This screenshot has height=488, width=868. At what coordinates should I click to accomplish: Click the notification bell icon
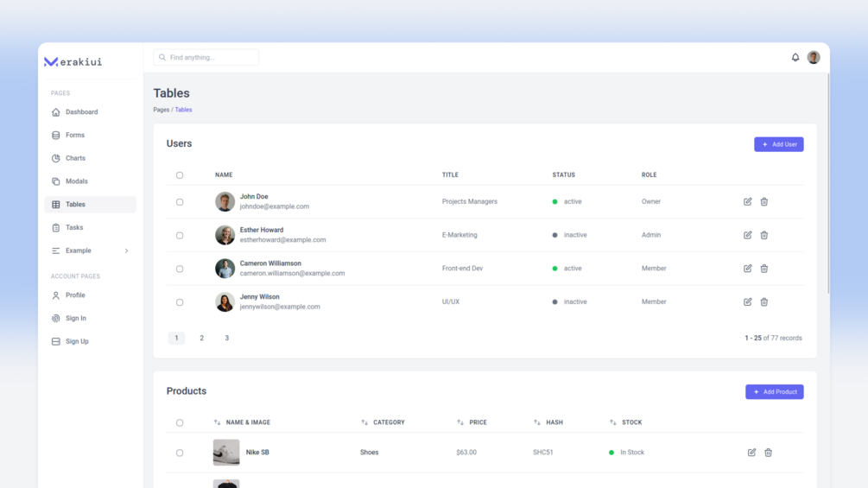click(795, 57)
